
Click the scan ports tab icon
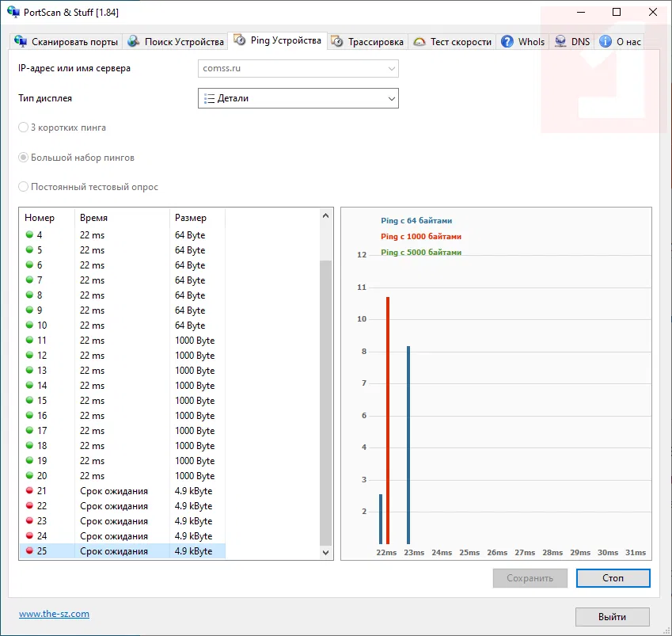click(x=20, y=41)
